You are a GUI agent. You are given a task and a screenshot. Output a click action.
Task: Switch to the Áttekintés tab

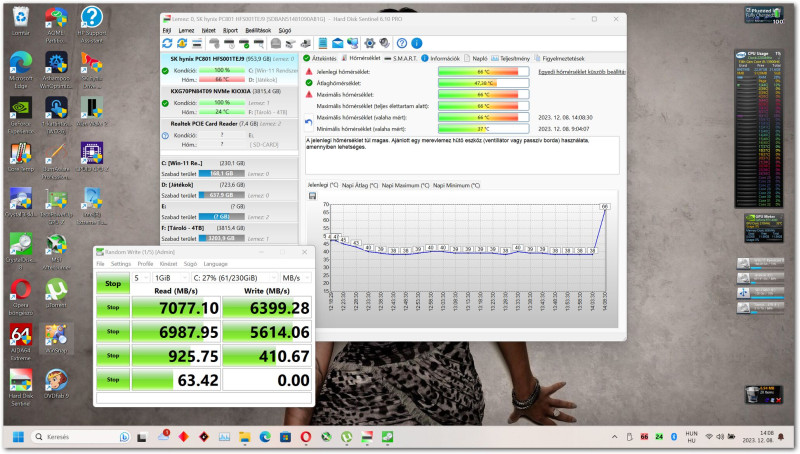[320, 59]
